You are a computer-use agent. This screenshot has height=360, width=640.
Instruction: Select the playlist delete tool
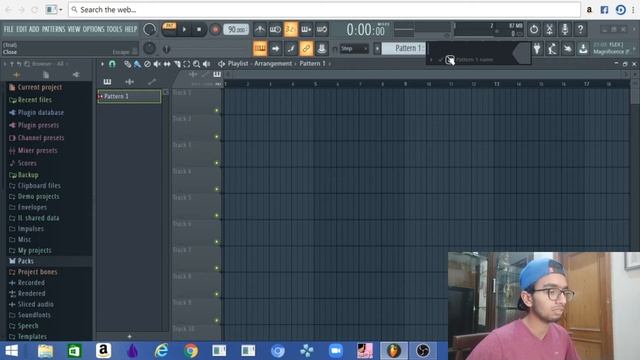147,64
